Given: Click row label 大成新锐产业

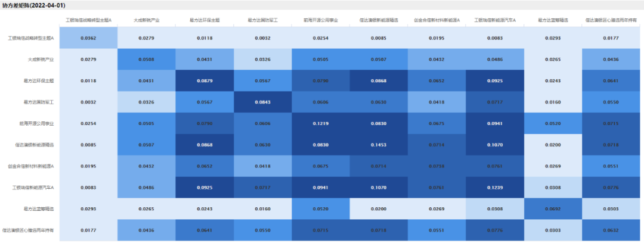Looking at the screenshot, I should tap(42, 59).
